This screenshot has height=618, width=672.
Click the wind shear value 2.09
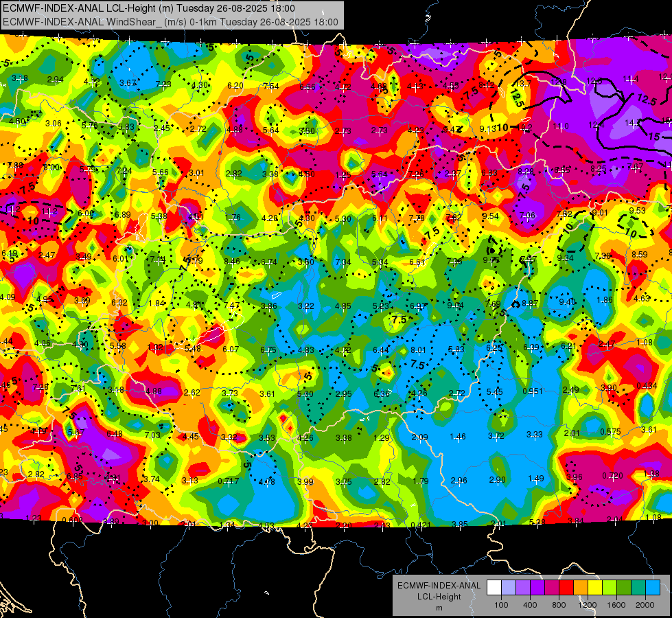(x=419, y=437)
